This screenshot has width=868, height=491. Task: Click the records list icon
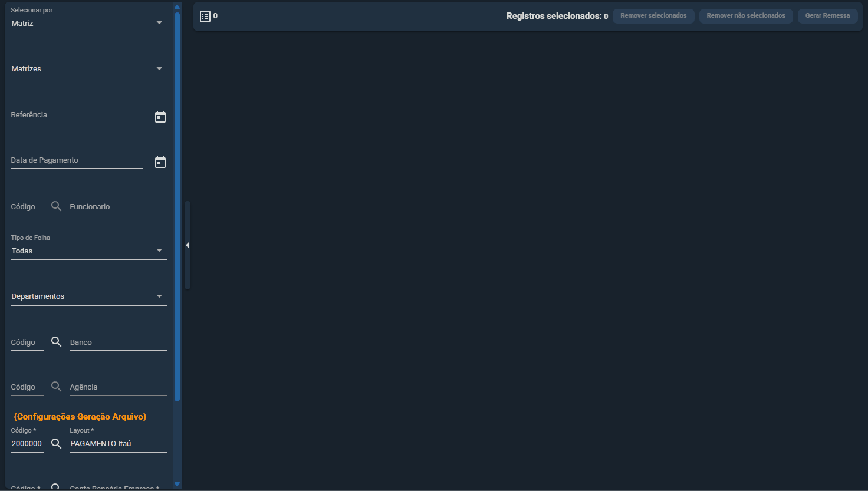[205, 17]
